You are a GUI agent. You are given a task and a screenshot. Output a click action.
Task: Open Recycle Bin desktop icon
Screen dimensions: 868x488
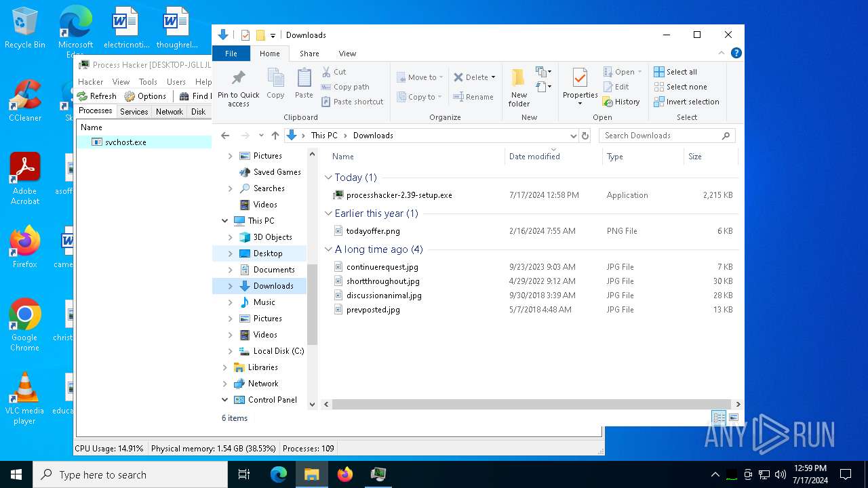click(x=24, y=28)
